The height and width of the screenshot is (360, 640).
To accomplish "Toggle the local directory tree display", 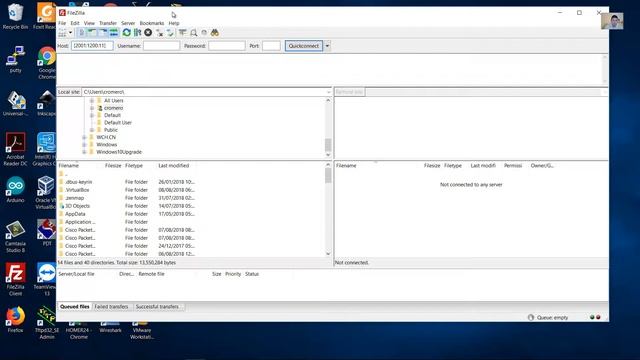I will pyautogui.click(x=92, y=33).
